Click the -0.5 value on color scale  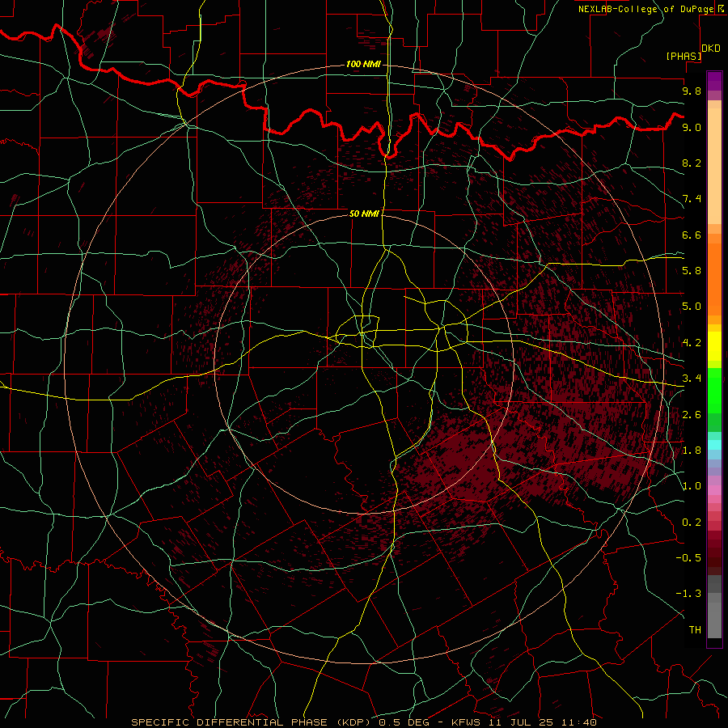pos(688,558)
